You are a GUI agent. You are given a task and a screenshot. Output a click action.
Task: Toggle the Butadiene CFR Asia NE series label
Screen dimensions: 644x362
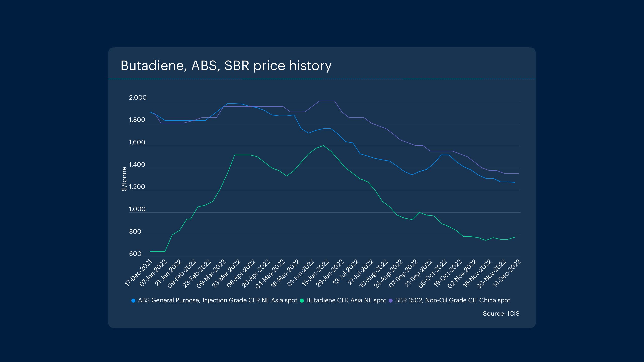[x=346, y=300]
